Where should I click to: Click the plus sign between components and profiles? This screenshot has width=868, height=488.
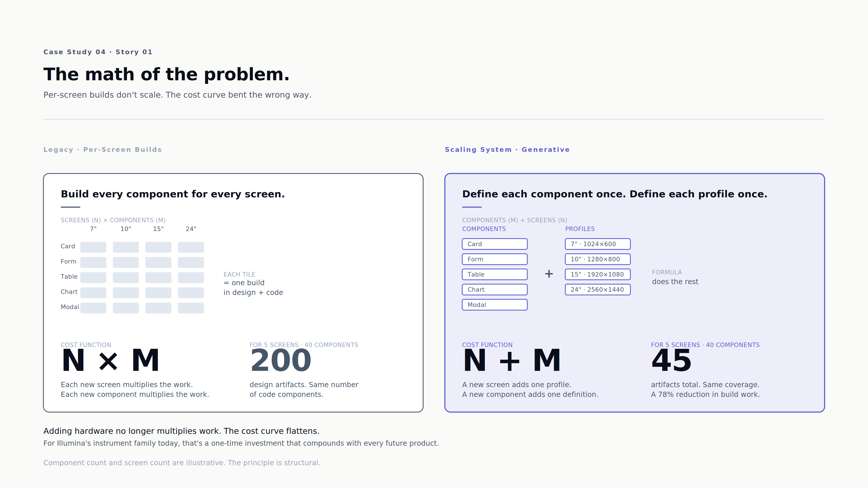click(549, 274)
